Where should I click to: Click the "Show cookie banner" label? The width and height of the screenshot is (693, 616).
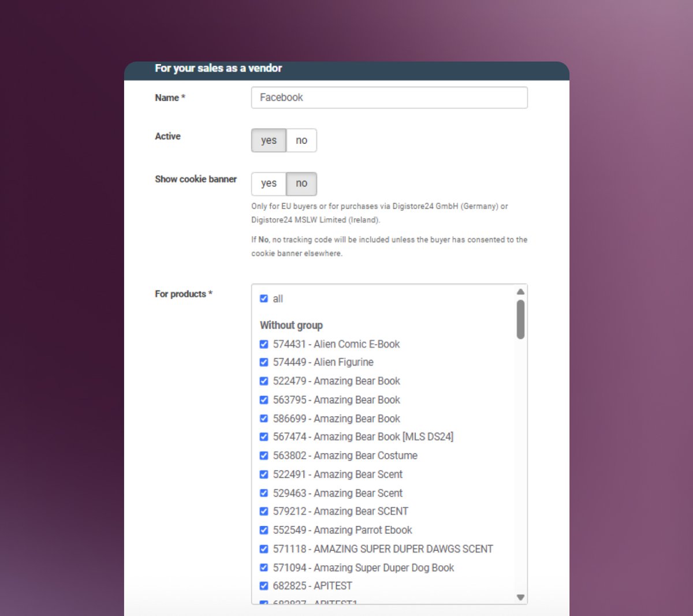(196, 179)
